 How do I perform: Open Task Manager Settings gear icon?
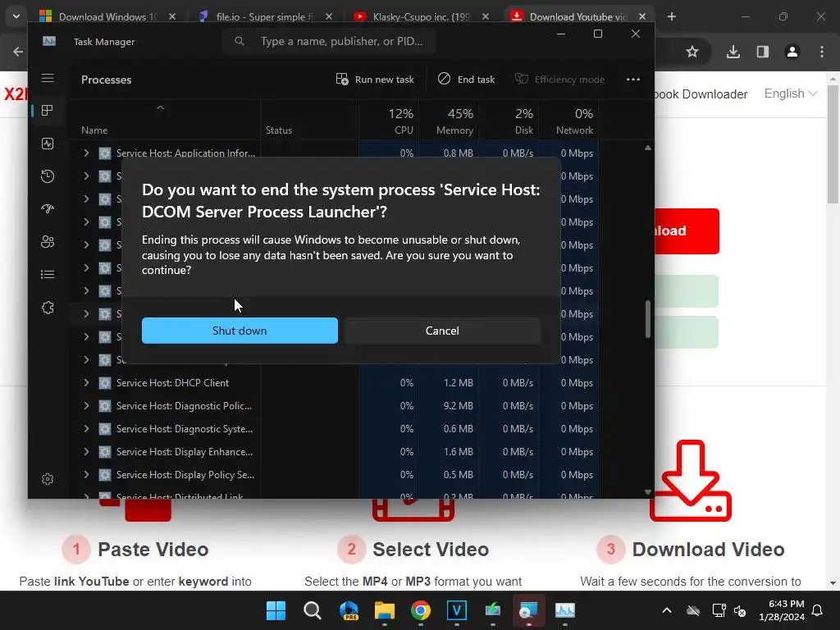(x=48, y=479)
